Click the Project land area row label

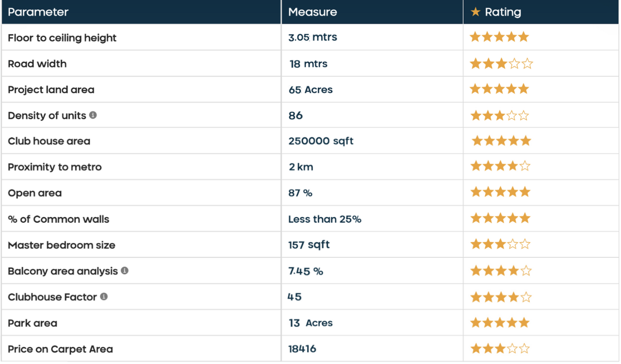point(51,90)
